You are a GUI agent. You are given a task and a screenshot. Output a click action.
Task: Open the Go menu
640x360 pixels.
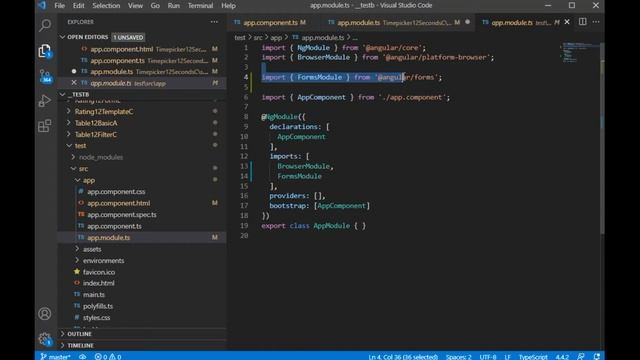[155, 6]
